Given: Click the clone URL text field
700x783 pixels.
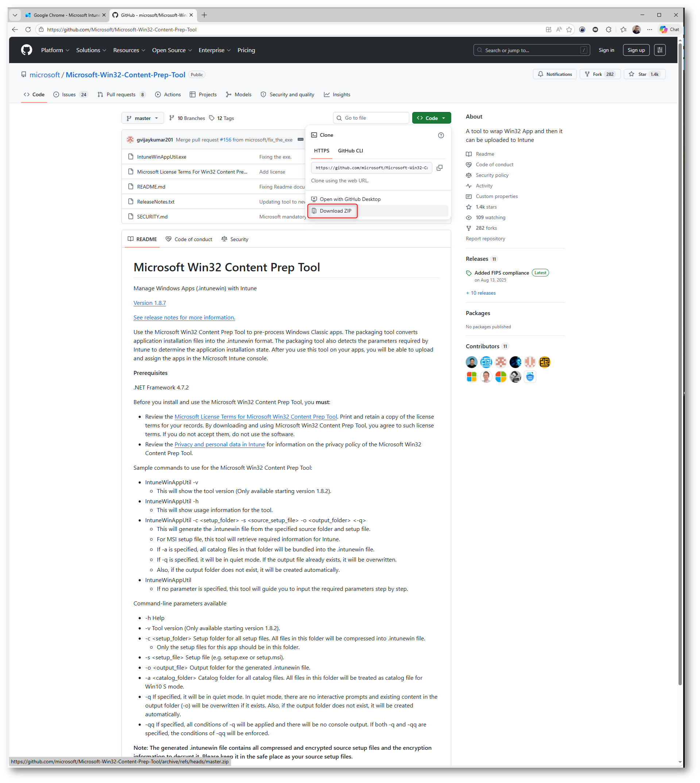Looking at the screenshot, I should [372, 168].
